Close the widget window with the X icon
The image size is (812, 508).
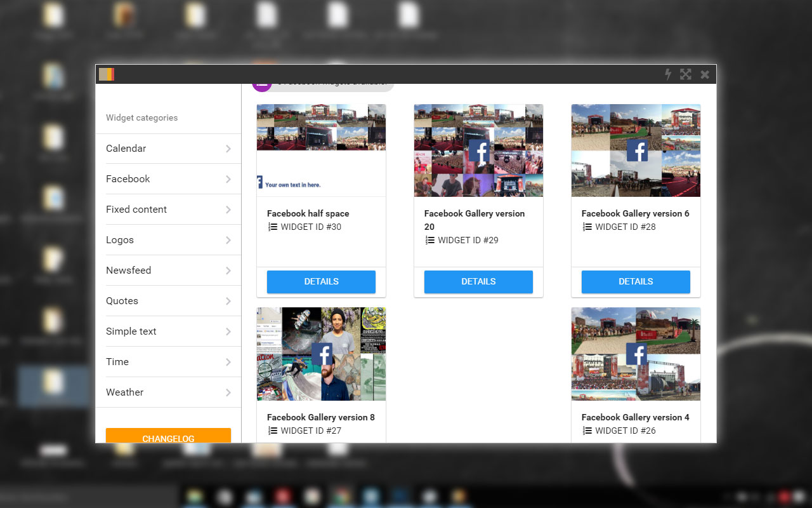(705, 74)
